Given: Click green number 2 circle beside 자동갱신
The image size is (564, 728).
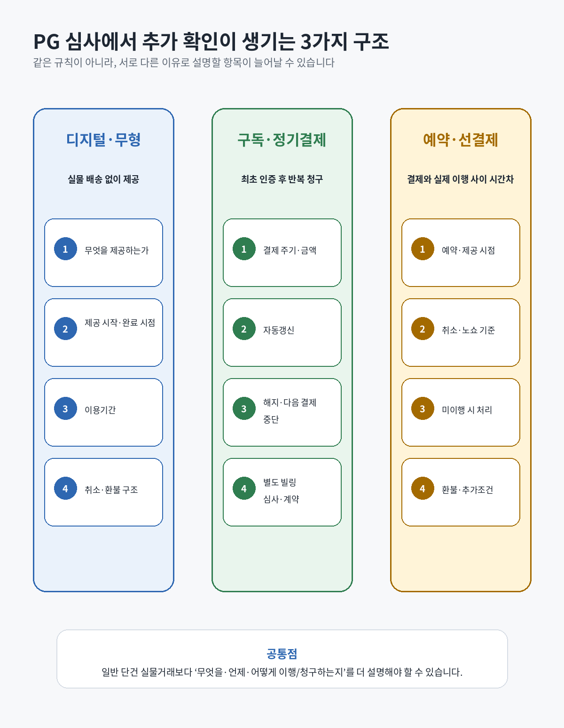Looking at the screenshot, I should (x=244, y=329).
